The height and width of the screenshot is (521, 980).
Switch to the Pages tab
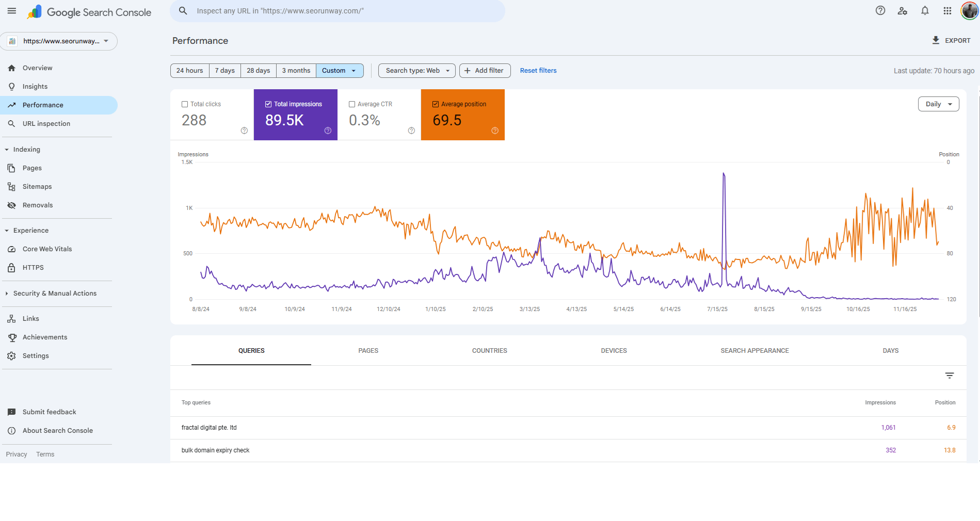point(368,351)
